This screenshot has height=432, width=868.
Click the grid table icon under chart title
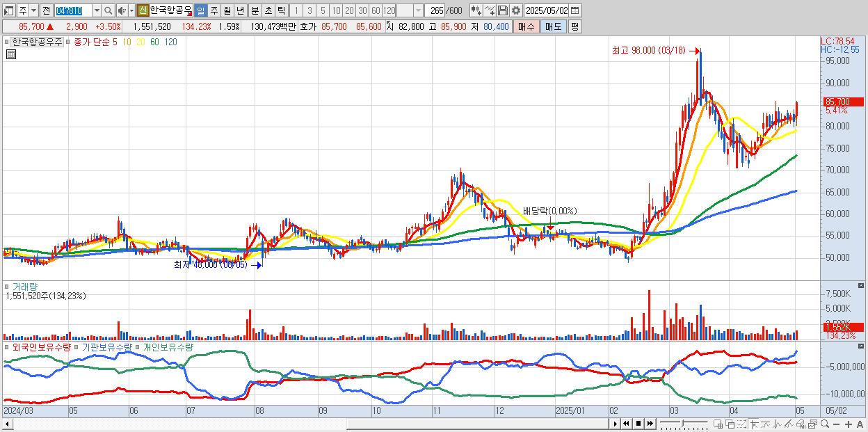click(x=11, y=54)
